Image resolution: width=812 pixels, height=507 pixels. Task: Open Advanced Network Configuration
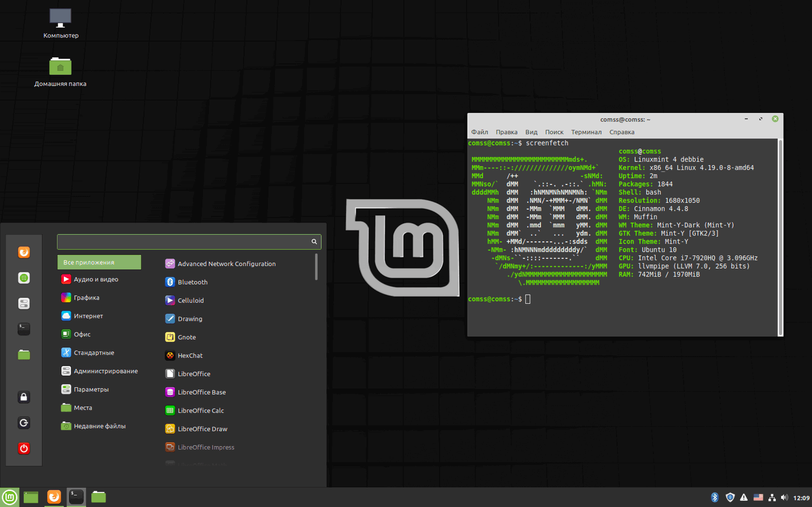point(227,264)
